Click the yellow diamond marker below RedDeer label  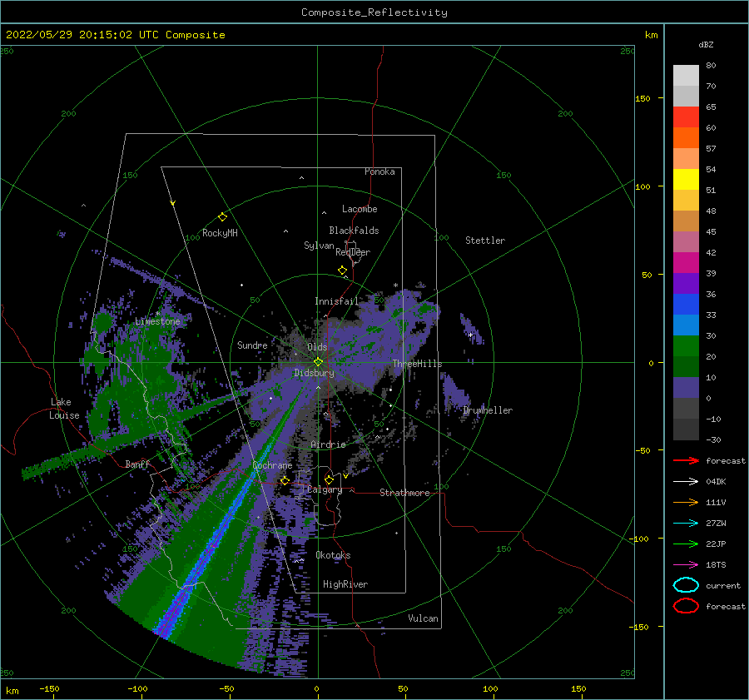tap(343, 271)
